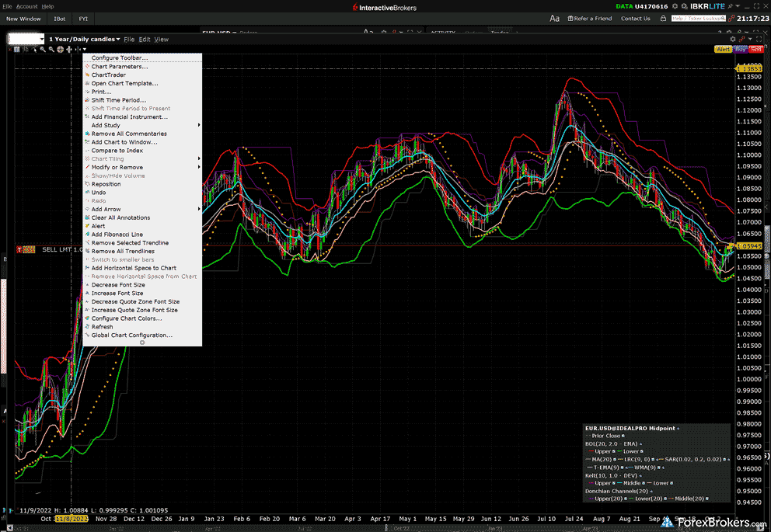This screenshot has height=532, width=771.
Task: Open the FYI button
Action: pos(83,19)
